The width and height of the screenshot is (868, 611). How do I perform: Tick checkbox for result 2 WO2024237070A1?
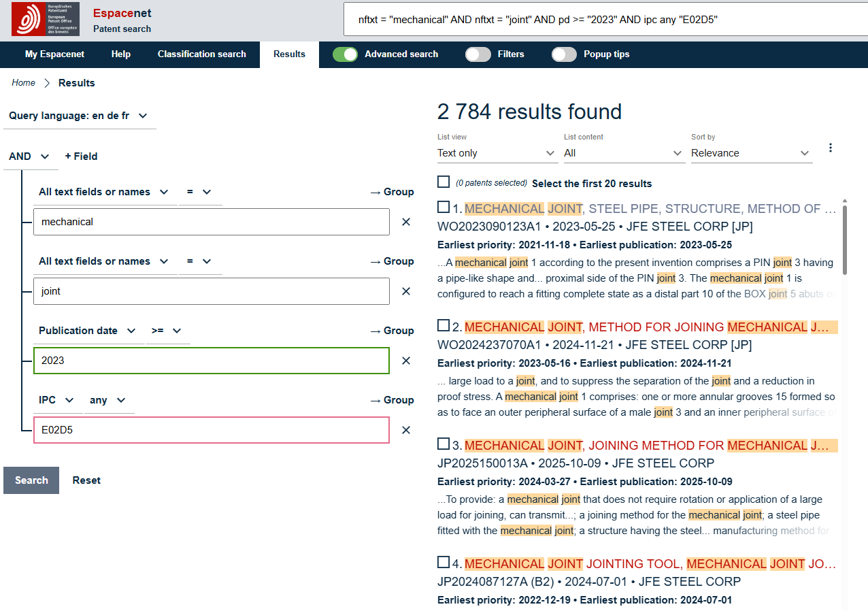444,325
